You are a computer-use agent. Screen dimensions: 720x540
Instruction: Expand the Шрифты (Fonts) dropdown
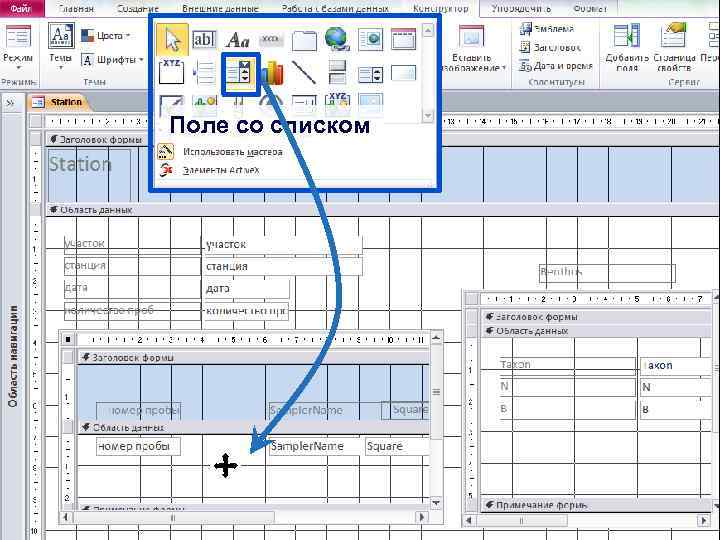click(x=112, y=60)
